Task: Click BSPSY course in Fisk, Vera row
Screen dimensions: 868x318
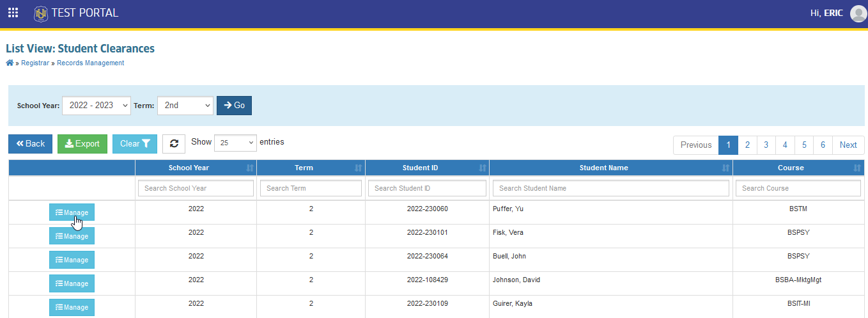Action: (799, 232)
